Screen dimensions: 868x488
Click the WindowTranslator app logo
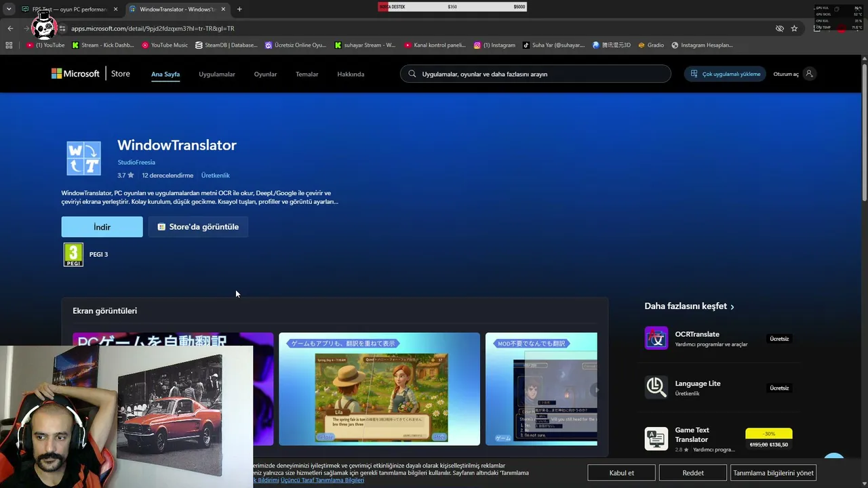click(x=83, y=158)
